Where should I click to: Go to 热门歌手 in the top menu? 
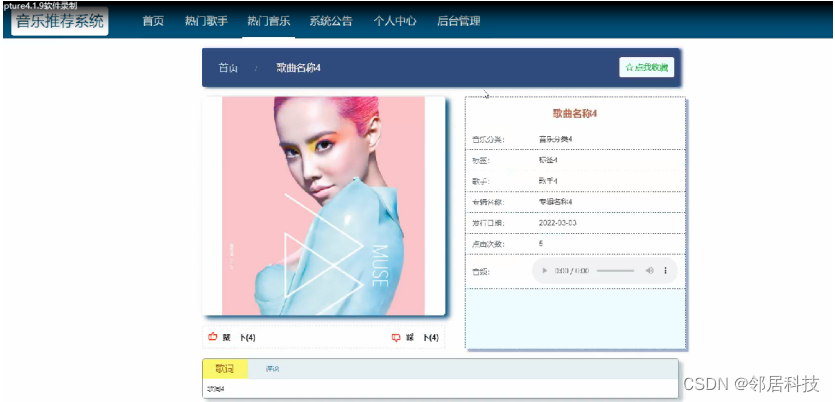pyautogui.click(x=206, y=21)
